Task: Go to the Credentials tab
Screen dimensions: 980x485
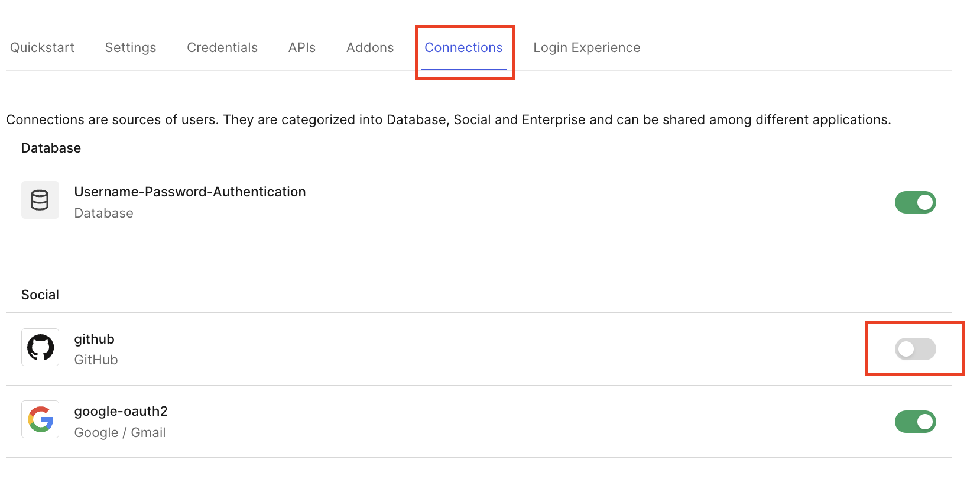Action: pyautogui.click(x=222, y=47)
